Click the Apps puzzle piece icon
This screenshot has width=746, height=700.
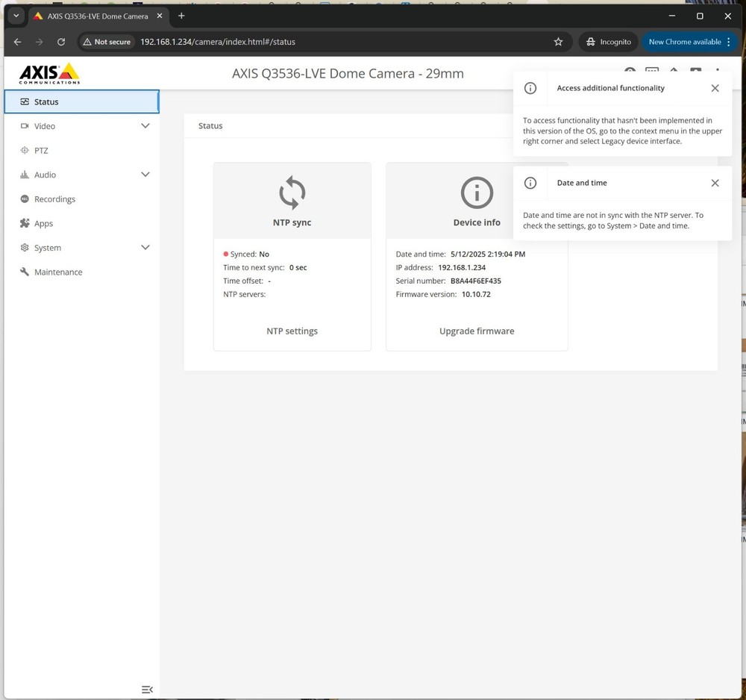25,224
